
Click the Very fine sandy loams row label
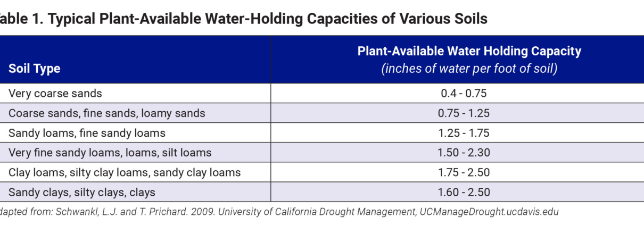(x=110, y=153)
